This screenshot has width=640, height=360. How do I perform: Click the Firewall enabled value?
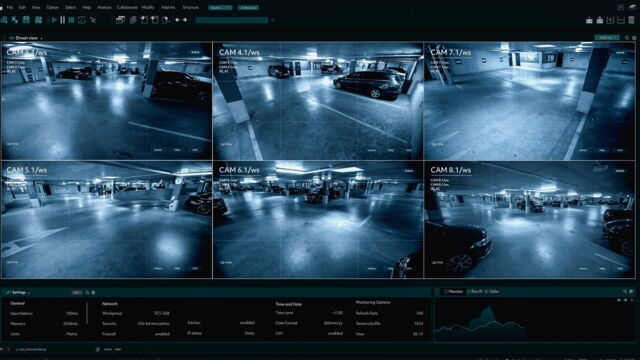point(162,334)
